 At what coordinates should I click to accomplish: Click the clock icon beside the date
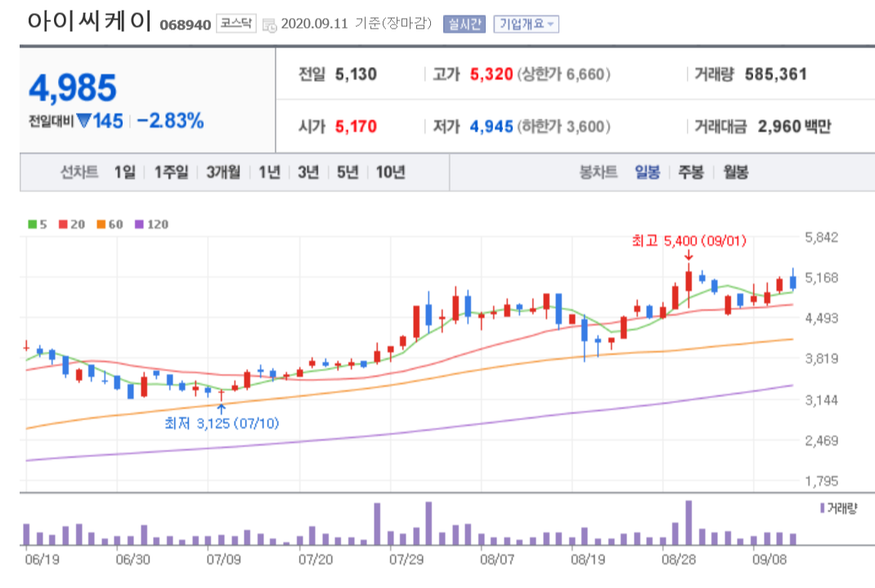[270, 25]
